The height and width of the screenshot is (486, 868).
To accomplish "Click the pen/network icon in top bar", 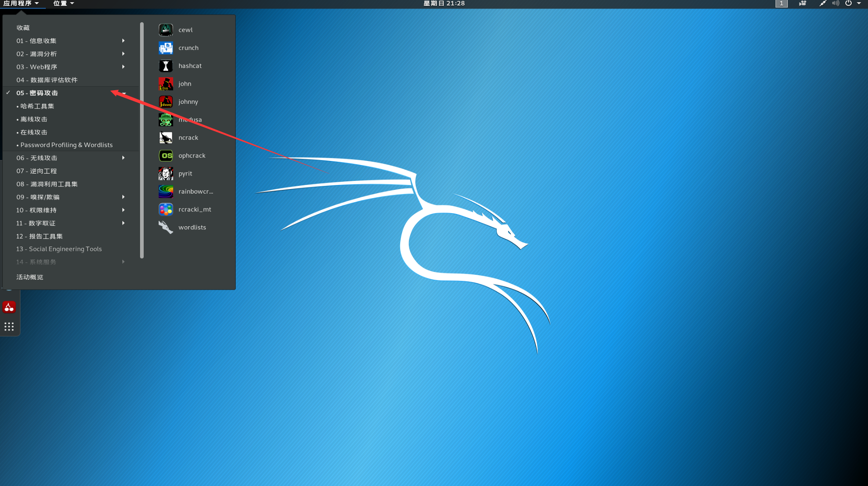I will click(x=822, y=3).
